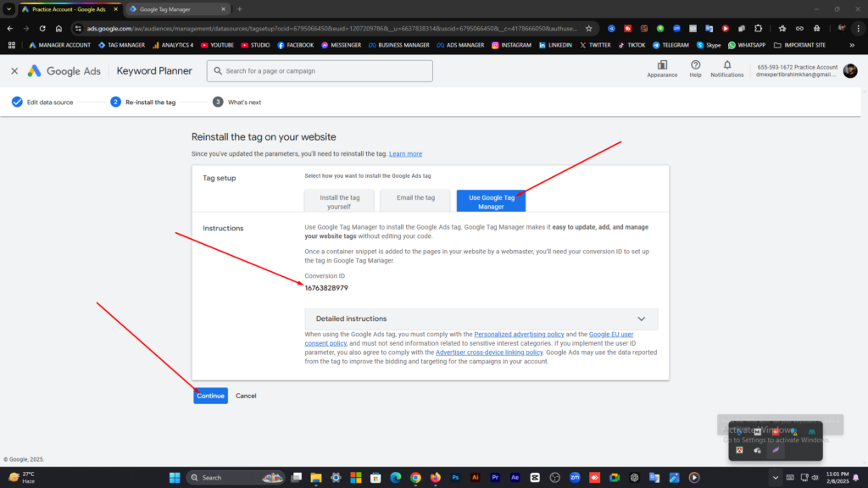Expand the Detailed instructions section

[481, 319]
